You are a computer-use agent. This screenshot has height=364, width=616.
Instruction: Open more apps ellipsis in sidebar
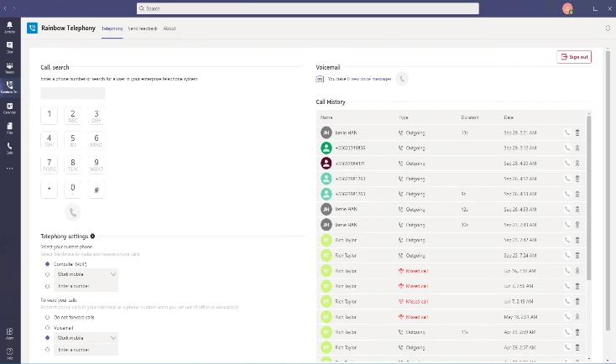9,169
